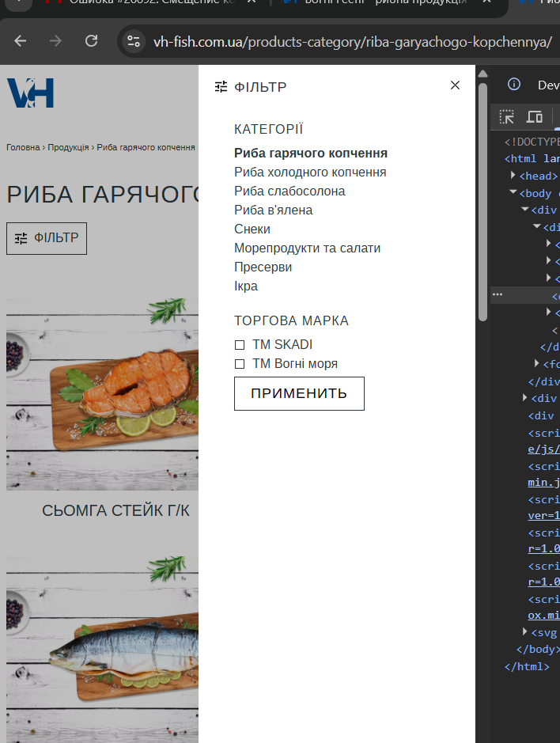Screen dimensions: 560x743
Task: Check the TM SKADI checkbox
Action: tap(240, 345)
